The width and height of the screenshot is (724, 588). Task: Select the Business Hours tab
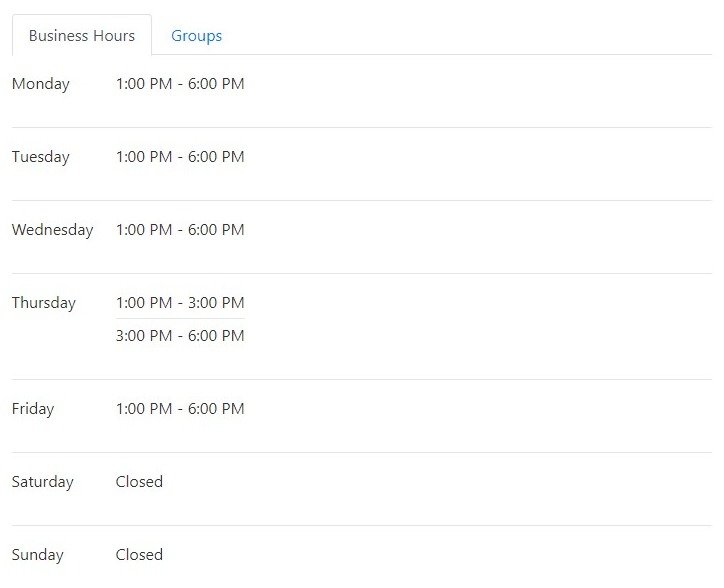[82, 35]
